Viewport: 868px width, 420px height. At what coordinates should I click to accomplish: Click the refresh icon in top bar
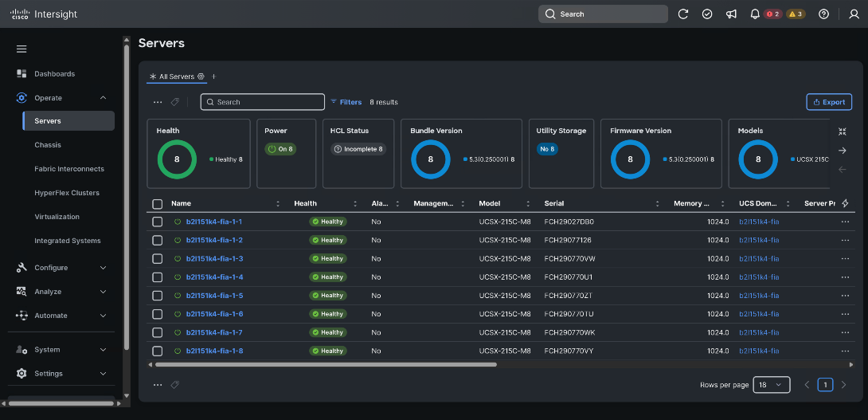coord(683,14)
